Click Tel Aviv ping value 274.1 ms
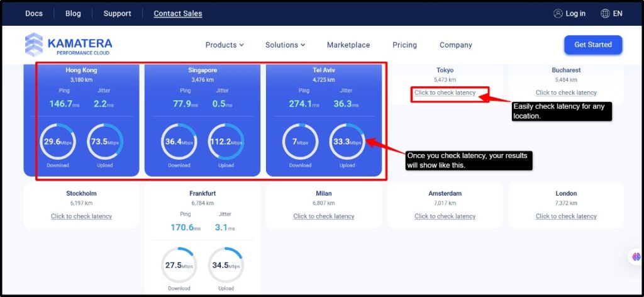 point(304,104)
